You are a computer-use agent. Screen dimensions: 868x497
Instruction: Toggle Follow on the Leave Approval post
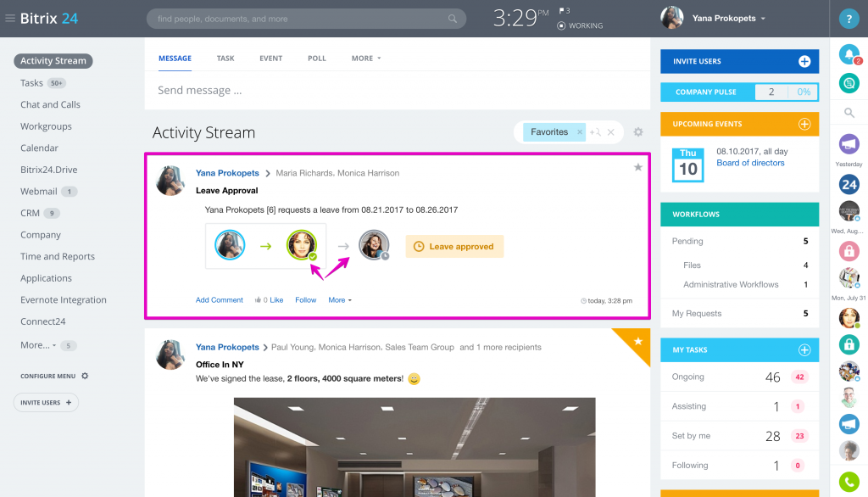tap(305, 299)
